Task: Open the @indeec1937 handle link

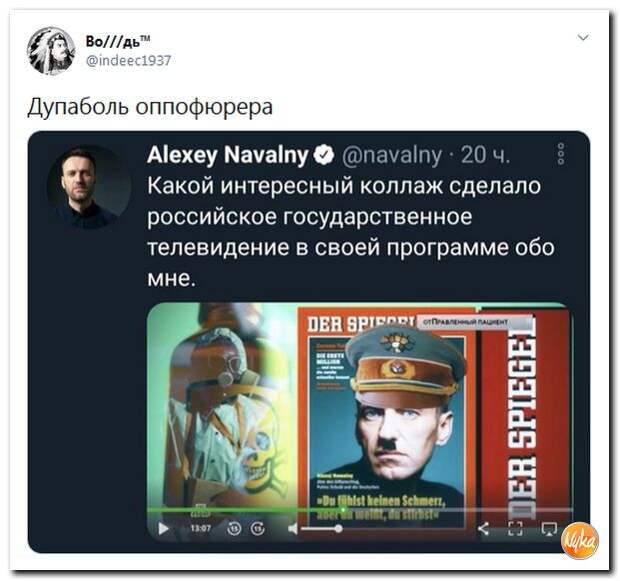Action: (129, 61)
